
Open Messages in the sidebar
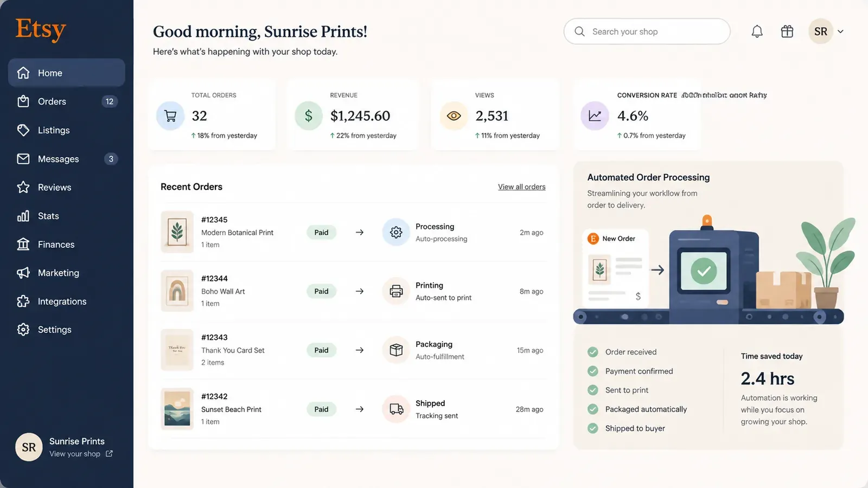[x=66, y=159]
